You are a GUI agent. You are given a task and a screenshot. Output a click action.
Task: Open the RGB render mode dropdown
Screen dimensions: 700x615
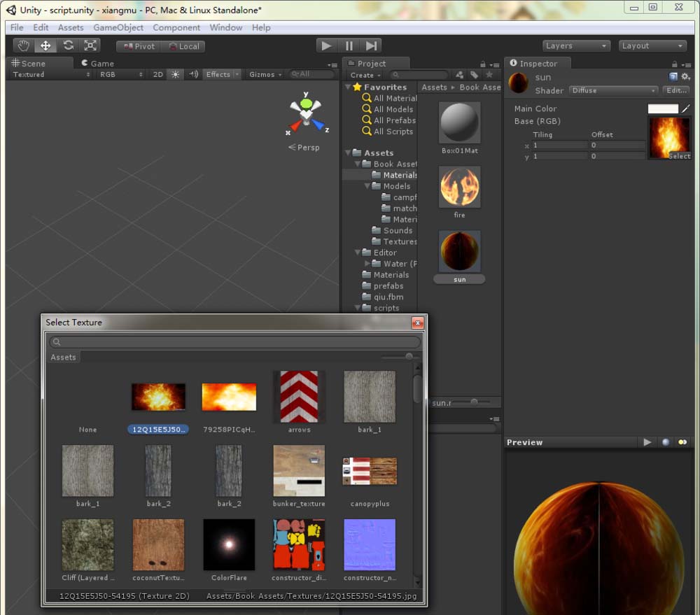click(120, 75)
